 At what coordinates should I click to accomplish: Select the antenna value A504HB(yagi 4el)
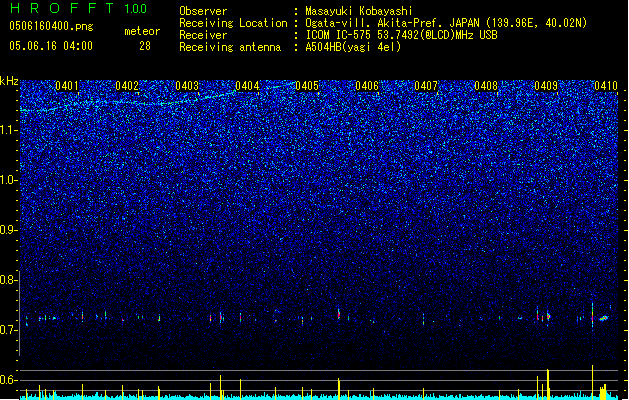coord(353,47)
